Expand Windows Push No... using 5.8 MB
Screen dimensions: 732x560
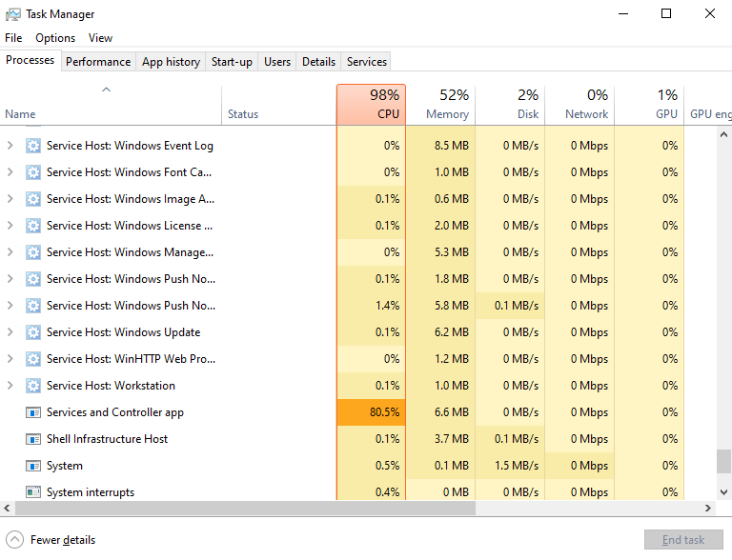coord(10,305)
